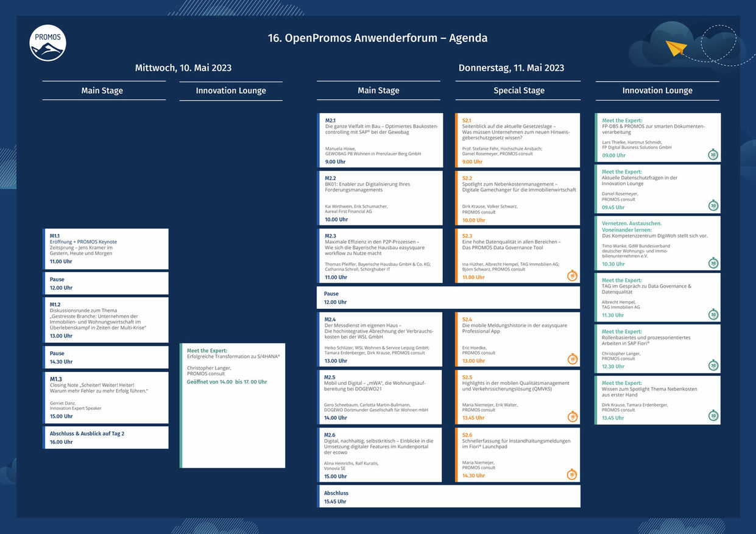
Task: Open session M2.5 Mobil und Digital mWA
Action: pos(380,397)
